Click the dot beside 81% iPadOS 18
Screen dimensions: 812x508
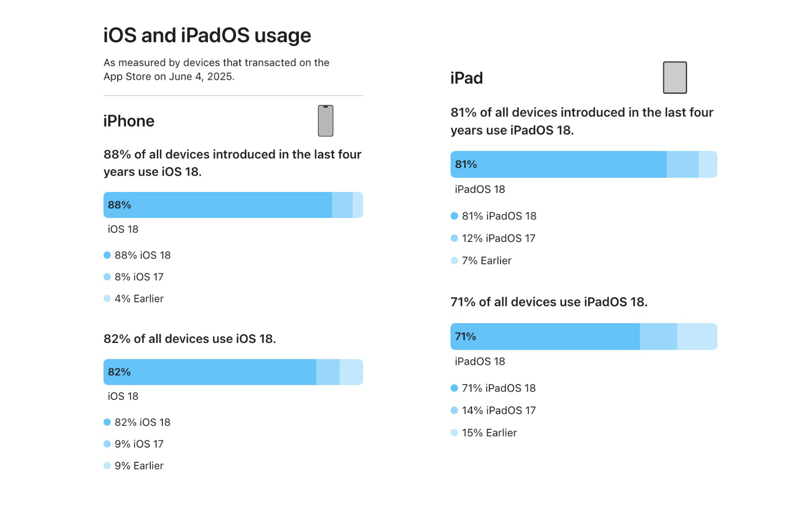454,216
